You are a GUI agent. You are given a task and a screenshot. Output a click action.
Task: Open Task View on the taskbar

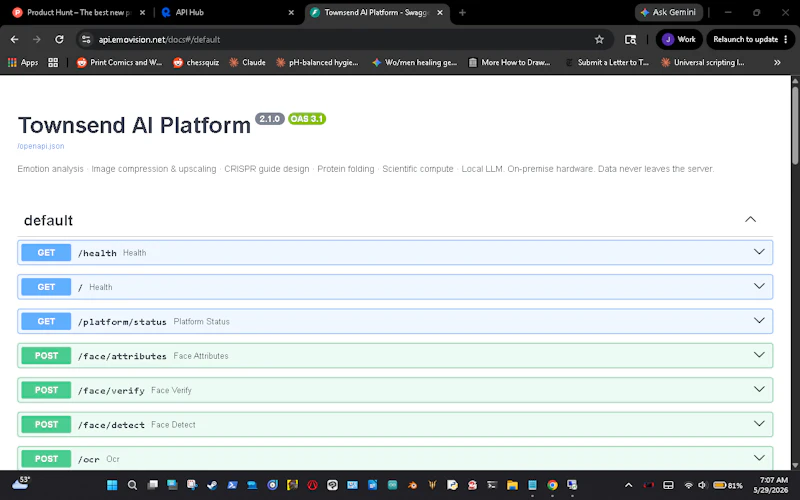tap(153, 485)
